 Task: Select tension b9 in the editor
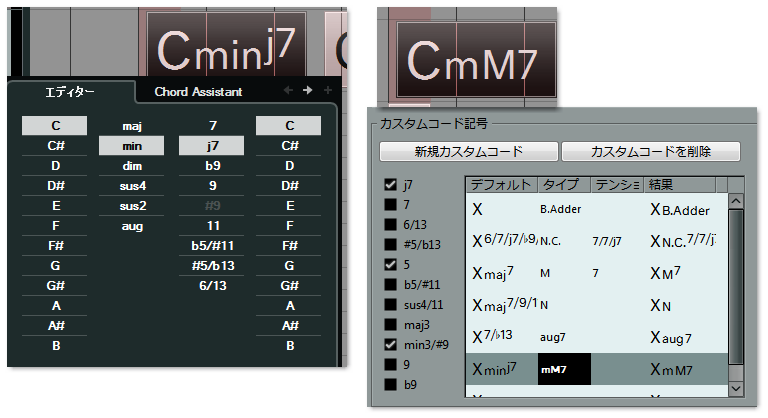212,166
